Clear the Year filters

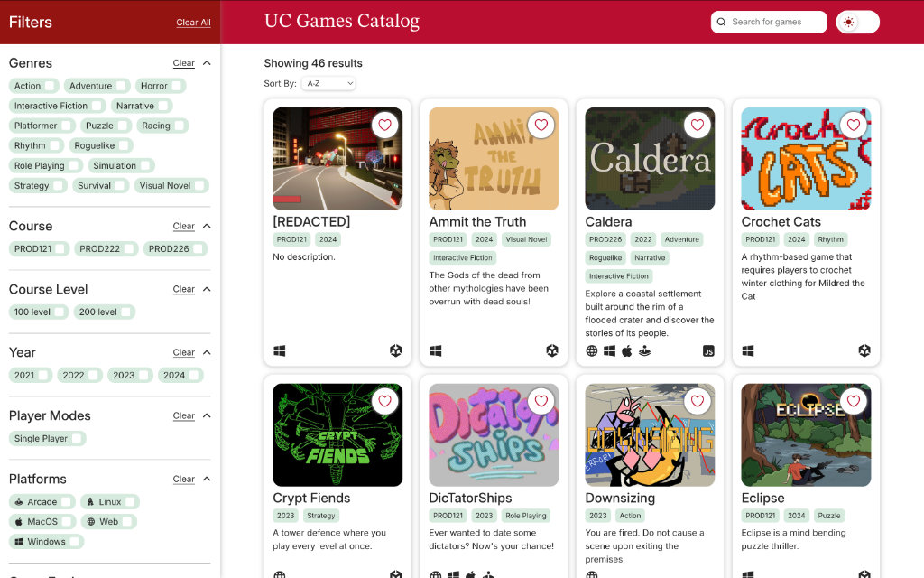coord(184,352)
